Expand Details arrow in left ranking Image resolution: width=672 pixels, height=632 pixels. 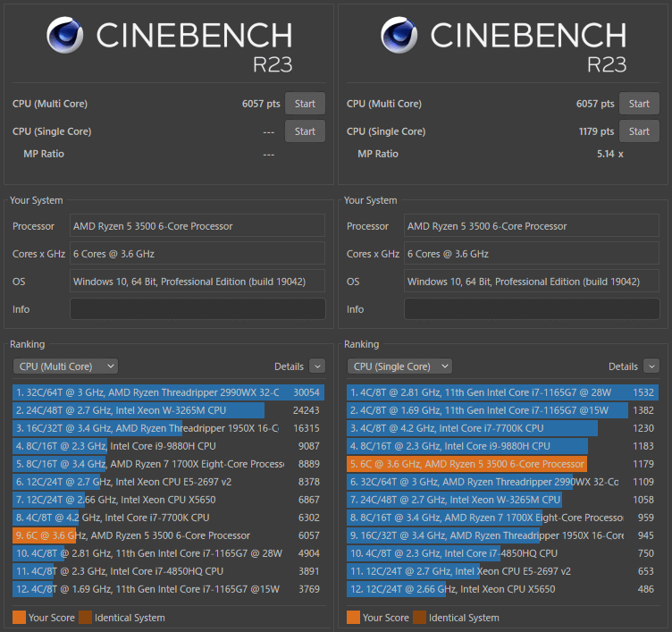pyautogui.click(x=317, y=367)
